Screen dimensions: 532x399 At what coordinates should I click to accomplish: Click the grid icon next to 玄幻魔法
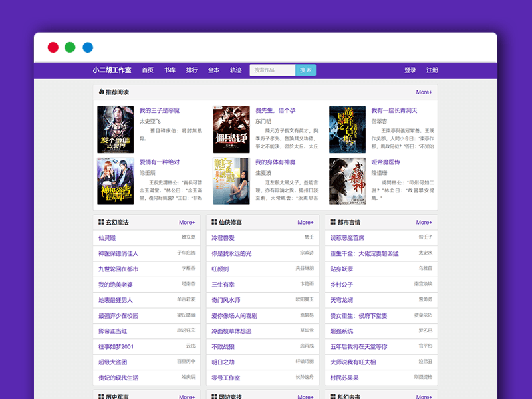point(101,223)
